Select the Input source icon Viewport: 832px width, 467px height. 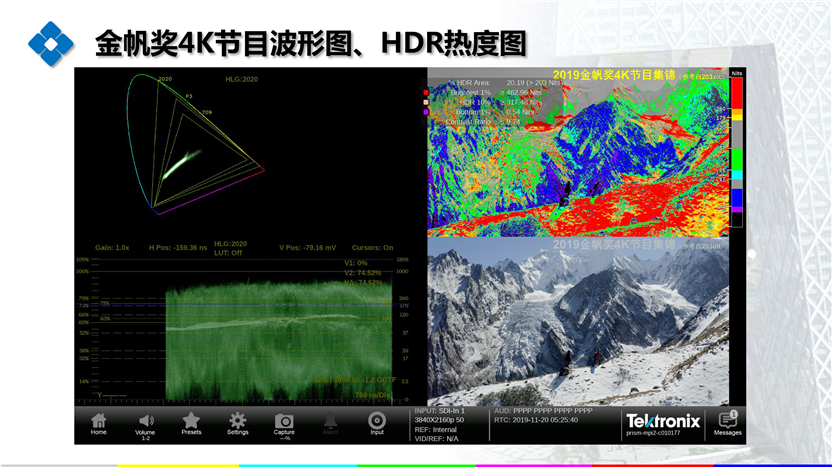377,423
